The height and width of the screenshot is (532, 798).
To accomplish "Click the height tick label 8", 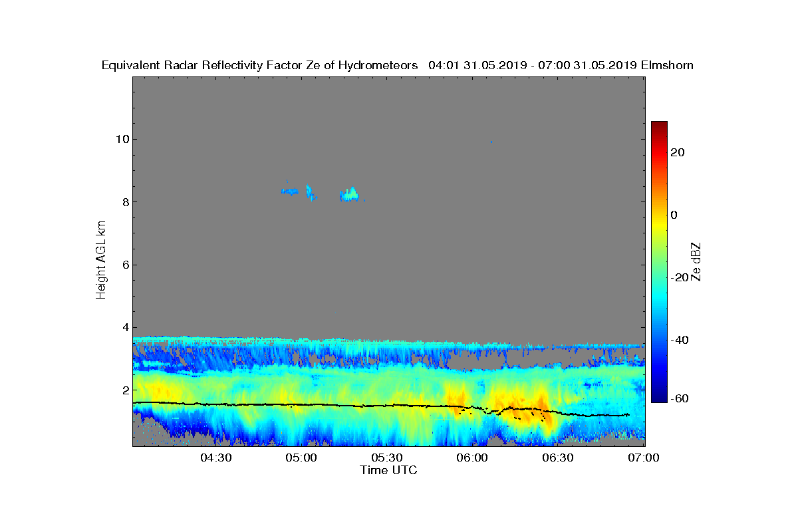I will (x=124, y=202).
